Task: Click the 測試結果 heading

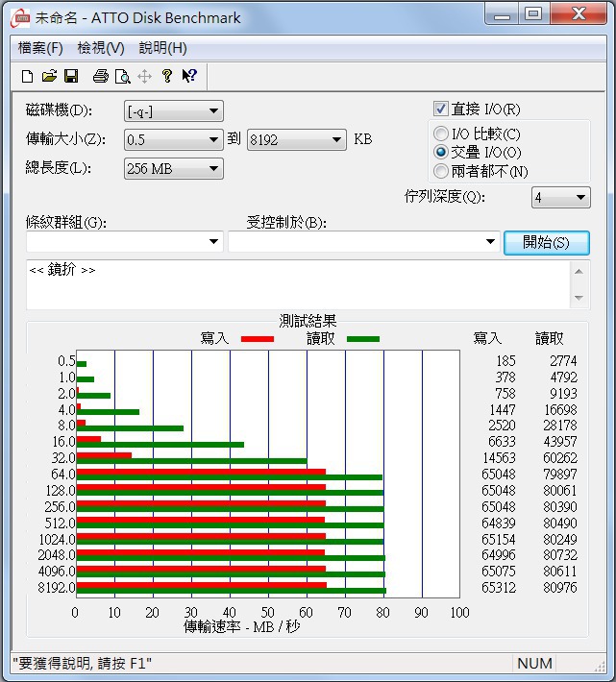Action: pyautogui.click(x=308, y=321)
